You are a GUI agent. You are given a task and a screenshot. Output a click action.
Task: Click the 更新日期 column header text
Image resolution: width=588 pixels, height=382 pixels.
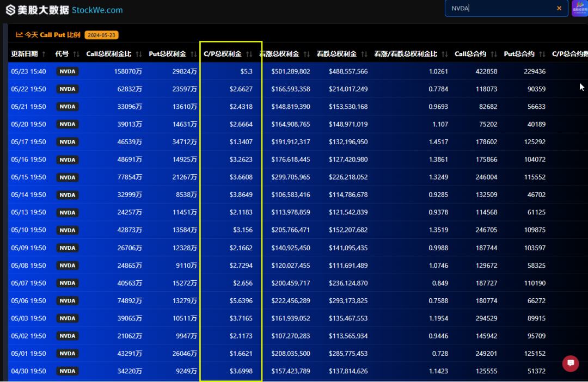point(24,54)
